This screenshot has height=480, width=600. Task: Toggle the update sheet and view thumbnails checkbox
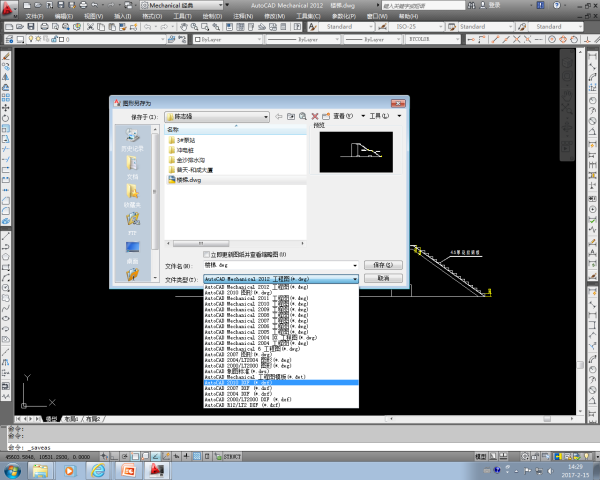pyautogui.click(x=207, y=255)
